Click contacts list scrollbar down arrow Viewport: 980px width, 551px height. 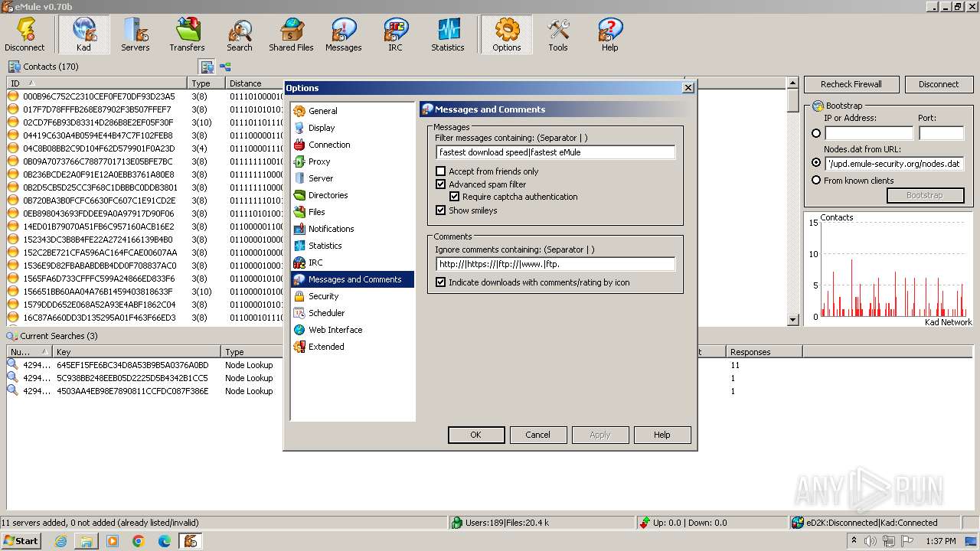(x=793, y=320)
